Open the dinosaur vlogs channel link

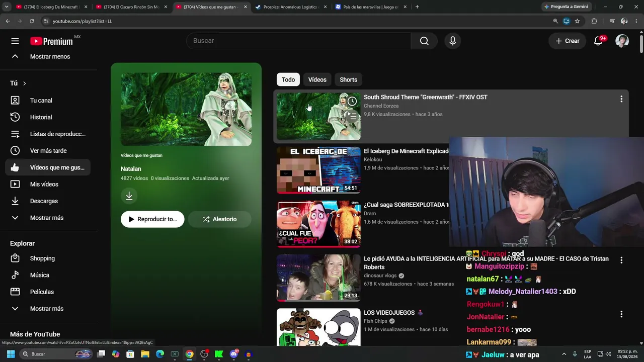(x=380, y=276)
